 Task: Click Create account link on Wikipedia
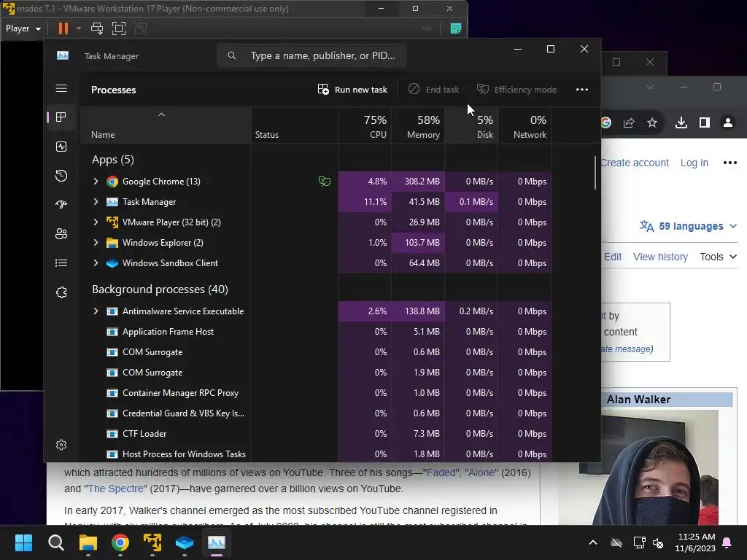635,163
